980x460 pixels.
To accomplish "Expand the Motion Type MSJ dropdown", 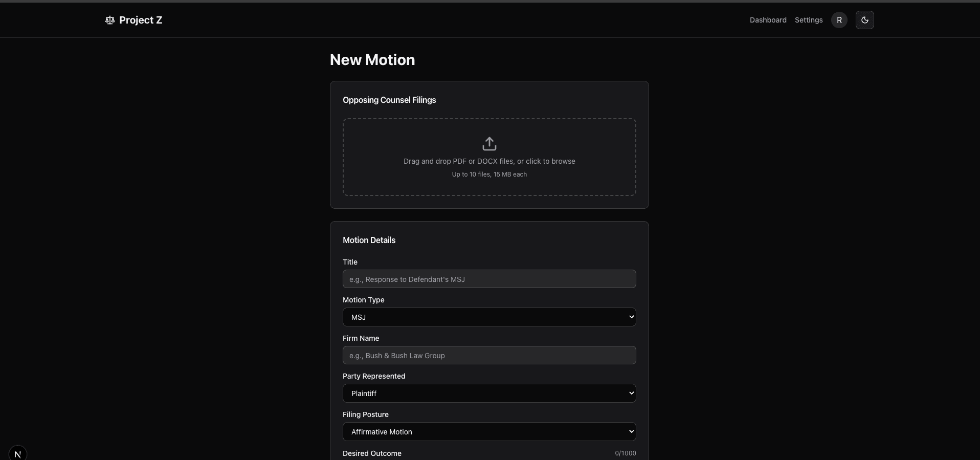I will coord(489,317).
